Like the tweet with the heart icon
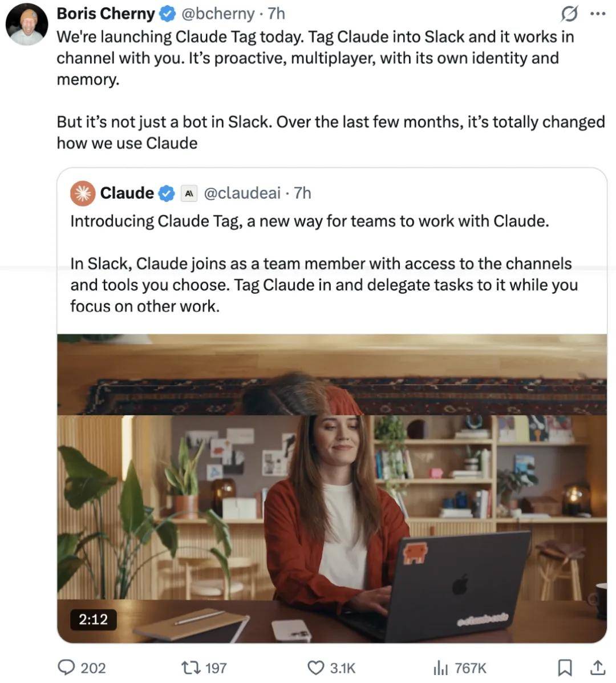 point(316,668)
